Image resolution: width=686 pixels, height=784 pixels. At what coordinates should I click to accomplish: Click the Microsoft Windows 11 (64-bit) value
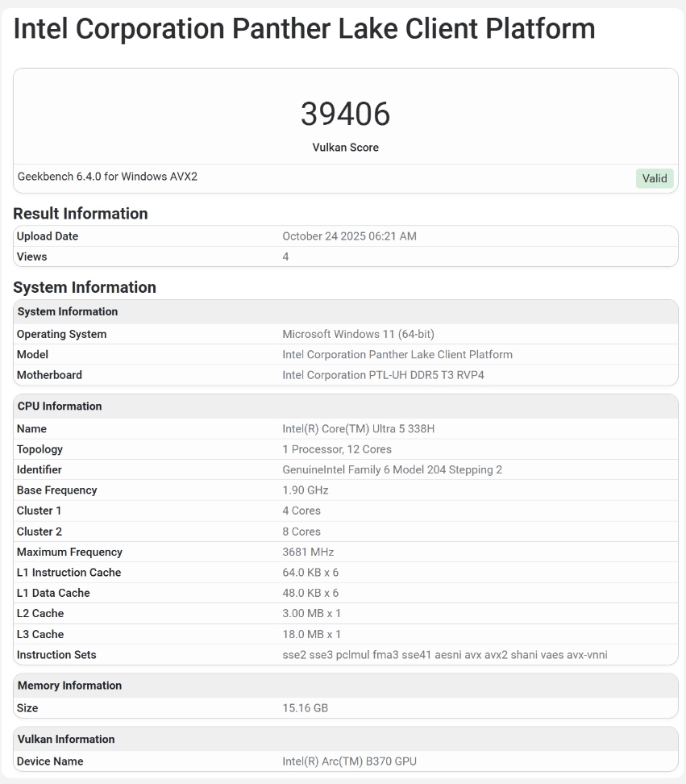pos(358,334)
